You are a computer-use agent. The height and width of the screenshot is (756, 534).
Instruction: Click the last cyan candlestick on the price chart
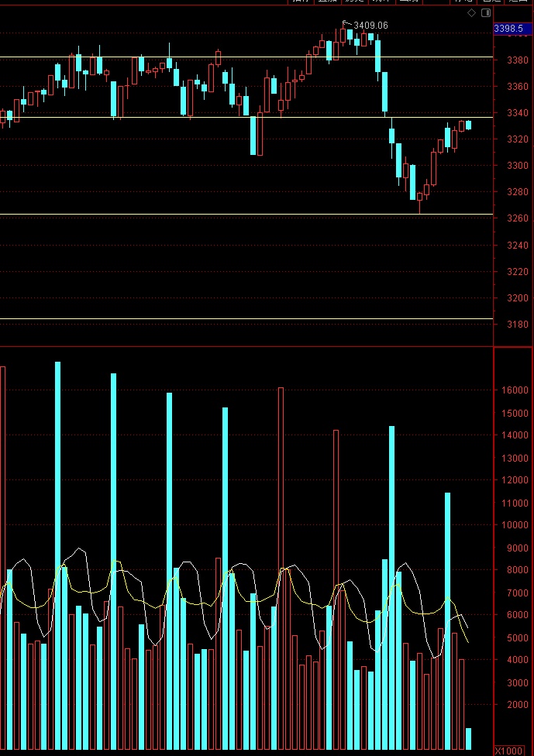click(x=468, y=125)
